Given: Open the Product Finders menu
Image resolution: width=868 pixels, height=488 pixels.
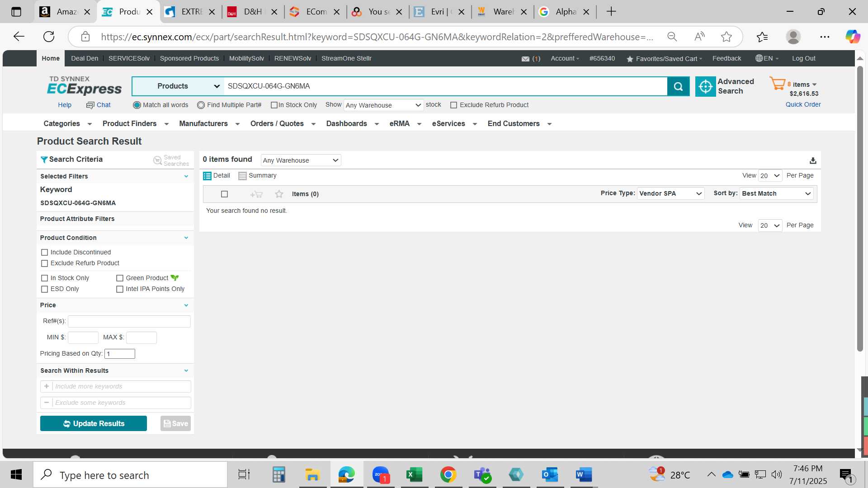Looking at the screenshot, I should 135,124.
